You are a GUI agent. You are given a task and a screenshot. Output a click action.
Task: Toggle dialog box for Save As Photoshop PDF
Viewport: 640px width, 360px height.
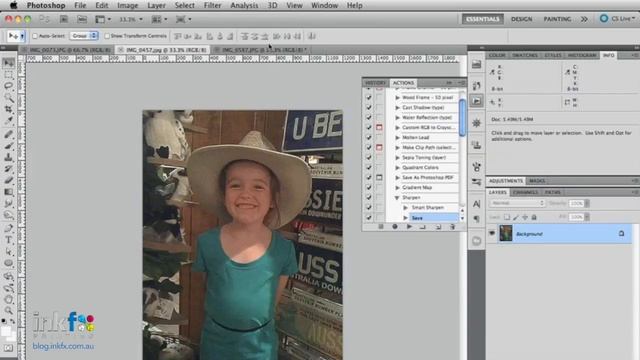coord(379,178)
